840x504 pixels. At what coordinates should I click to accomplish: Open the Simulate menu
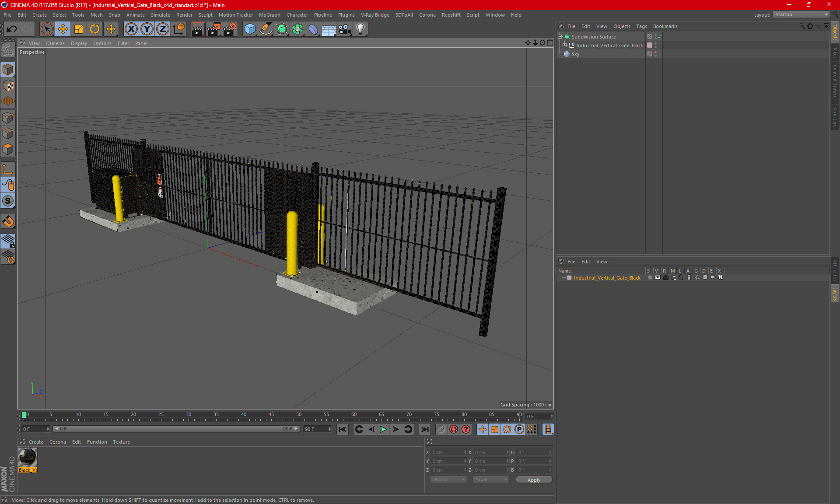tap(160, 15)
